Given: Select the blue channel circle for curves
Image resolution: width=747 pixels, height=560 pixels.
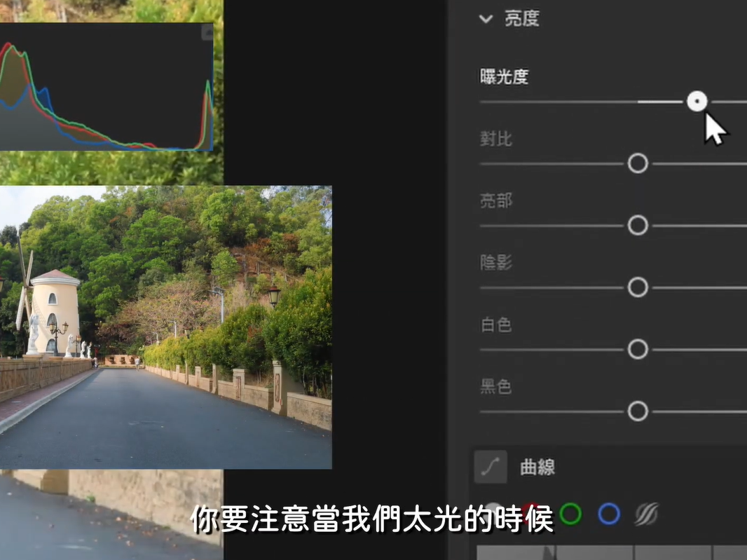Looking at the screenshot, I should pos(608,514).
